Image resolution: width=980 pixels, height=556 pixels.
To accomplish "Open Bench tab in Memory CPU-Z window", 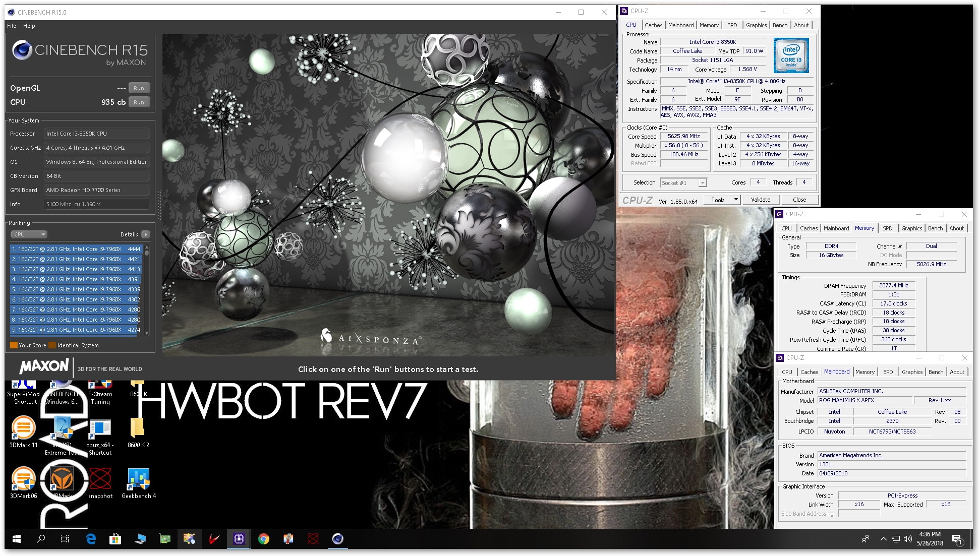I will [935, 228].
